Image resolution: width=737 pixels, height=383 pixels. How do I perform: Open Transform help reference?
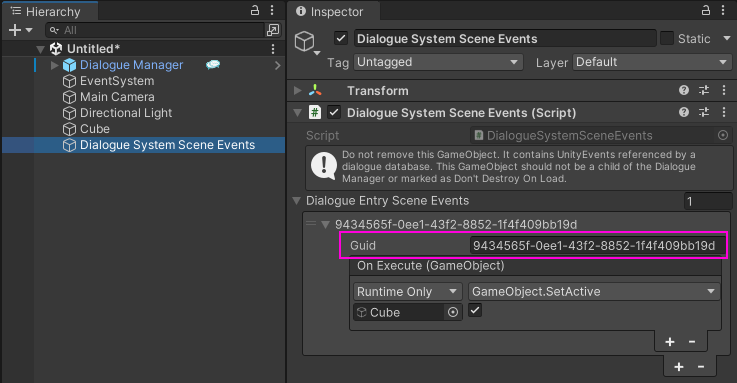(684, 90)
